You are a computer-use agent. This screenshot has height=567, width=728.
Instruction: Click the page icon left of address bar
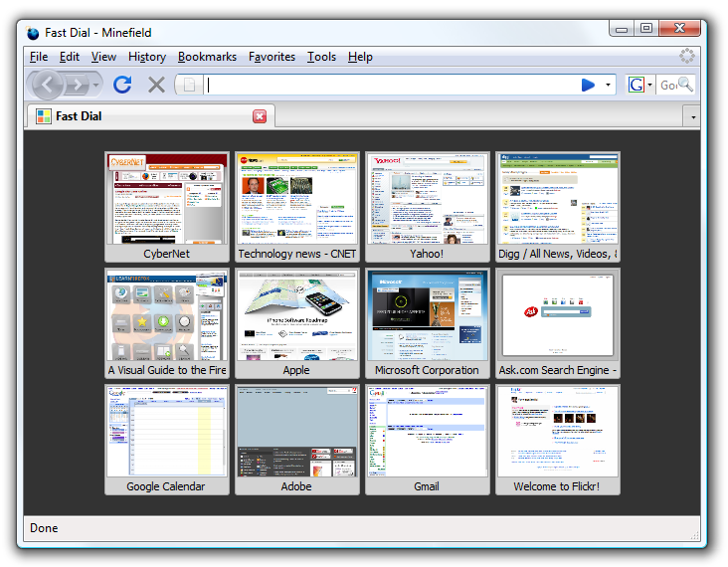[189, 85]
